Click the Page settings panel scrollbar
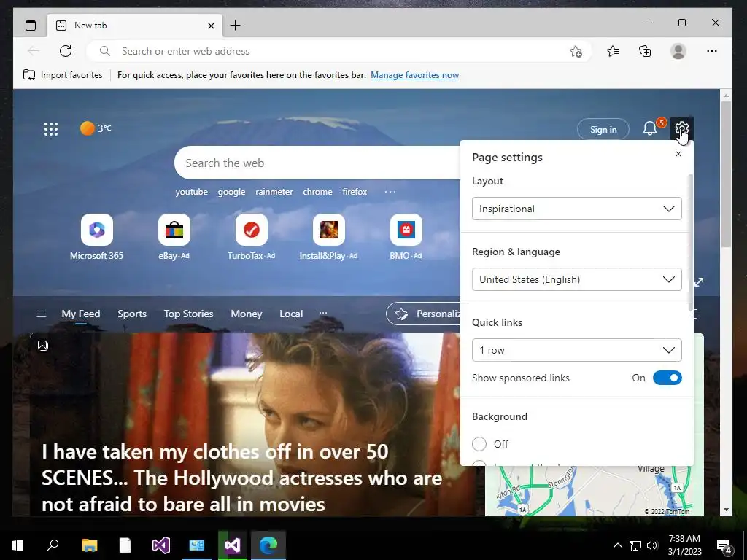Viewport: 747px width, 560px height. tap(690, 242)
